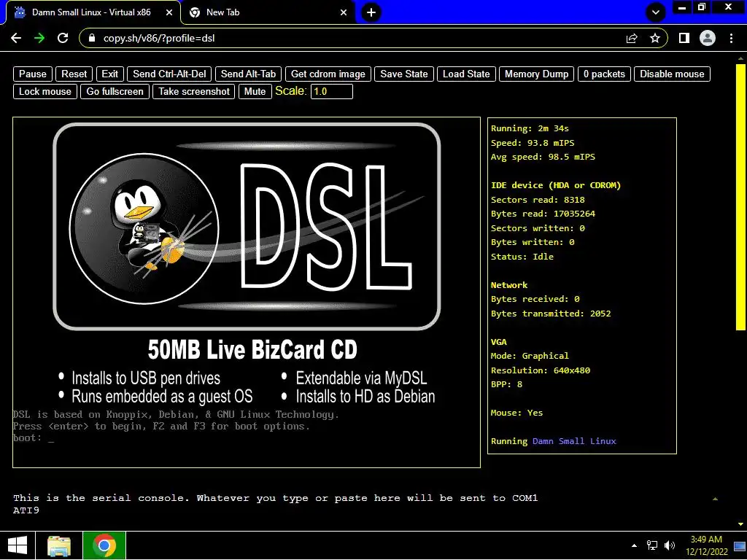Screen dimensions: 747x560
Task: Bookmark this page with star icon
Action: coord(655,38)
